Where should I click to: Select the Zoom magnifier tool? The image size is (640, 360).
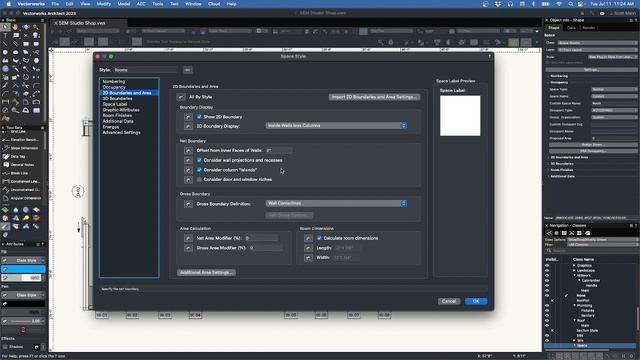click(x=36, y=27)
